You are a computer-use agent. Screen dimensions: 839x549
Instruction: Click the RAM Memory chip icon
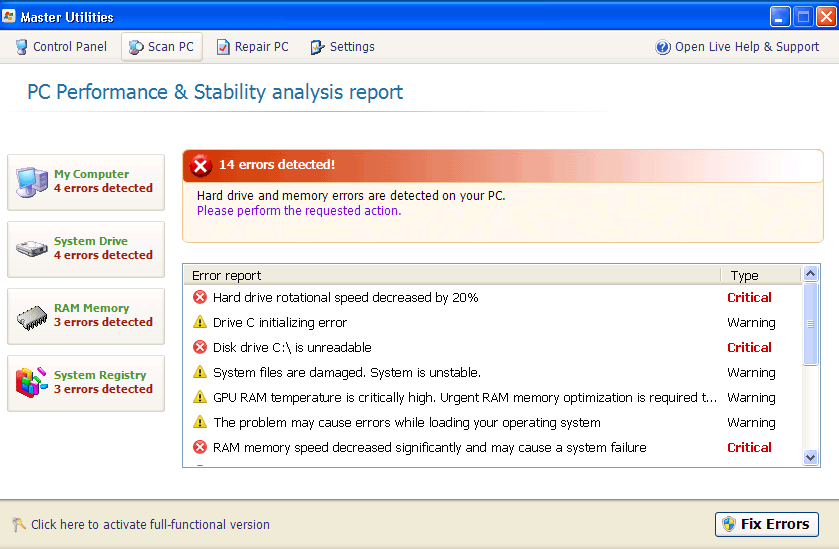31,316
